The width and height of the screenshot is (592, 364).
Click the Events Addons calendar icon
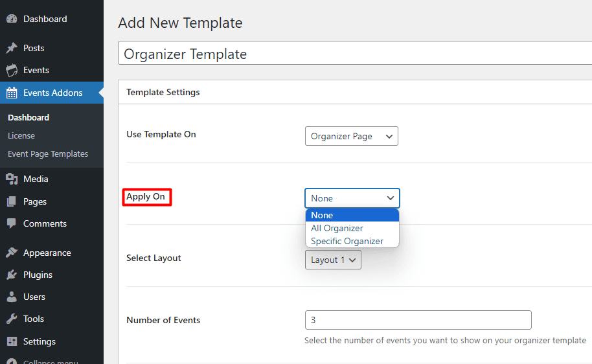[x=12, y=93]
